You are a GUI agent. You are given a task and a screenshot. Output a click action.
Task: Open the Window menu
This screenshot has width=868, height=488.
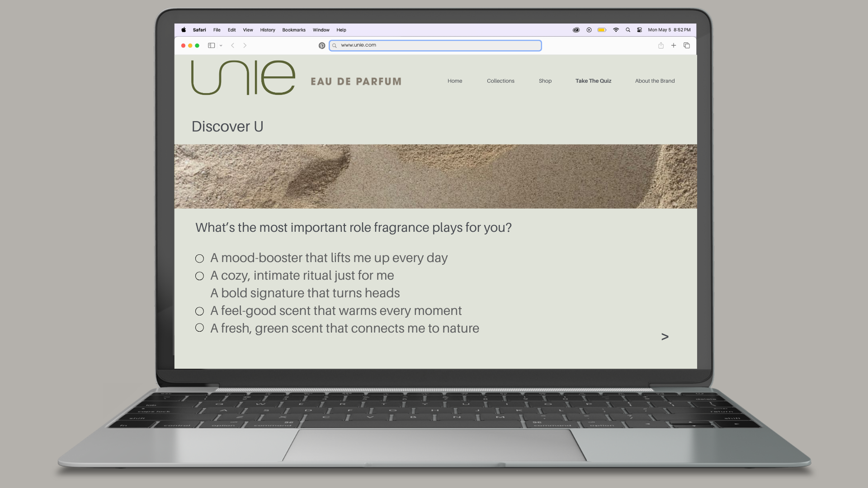321,30
